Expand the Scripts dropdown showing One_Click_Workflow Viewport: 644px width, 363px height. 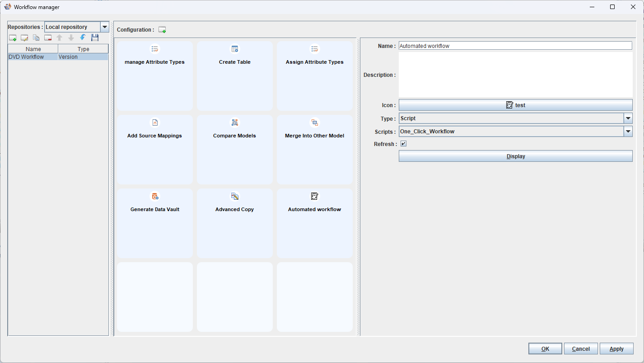[628, 132]
